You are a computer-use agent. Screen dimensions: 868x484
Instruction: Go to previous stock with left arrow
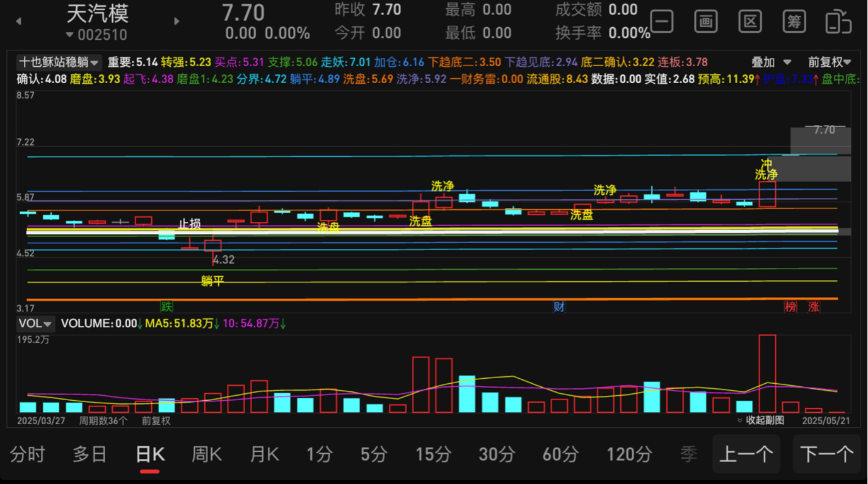[x=18, y=21]
